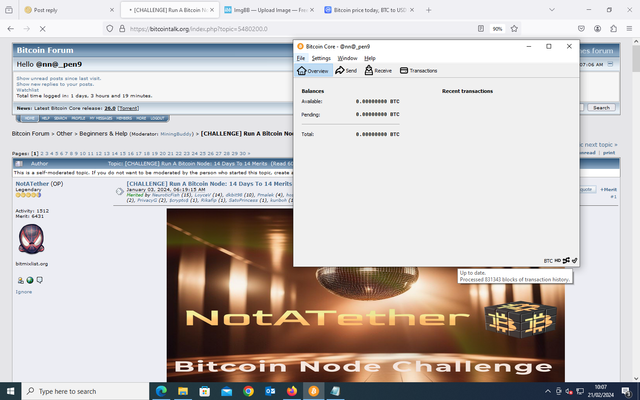640x400 pixels.
Task: Click the forum Search button
Action: 601,108
